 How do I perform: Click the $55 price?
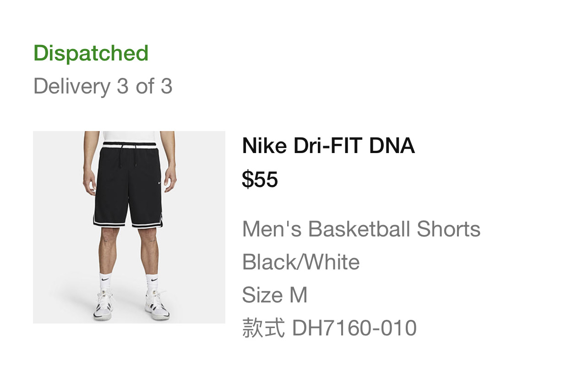click(x=260, y=179)
